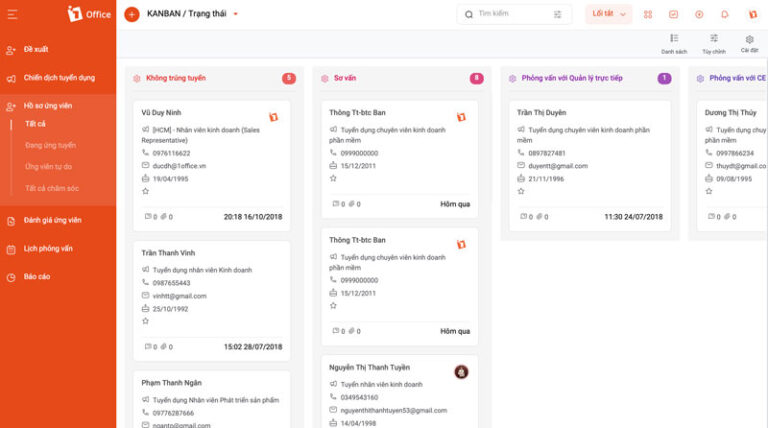Screen dimensions: 768x428
Task: Open the apps grid icon
Action: point(648,14)
